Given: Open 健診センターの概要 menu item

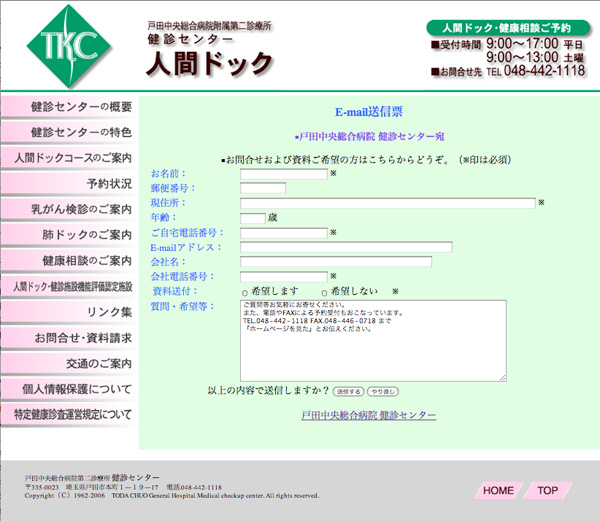Looking at the screenshot, I should 69,107.
